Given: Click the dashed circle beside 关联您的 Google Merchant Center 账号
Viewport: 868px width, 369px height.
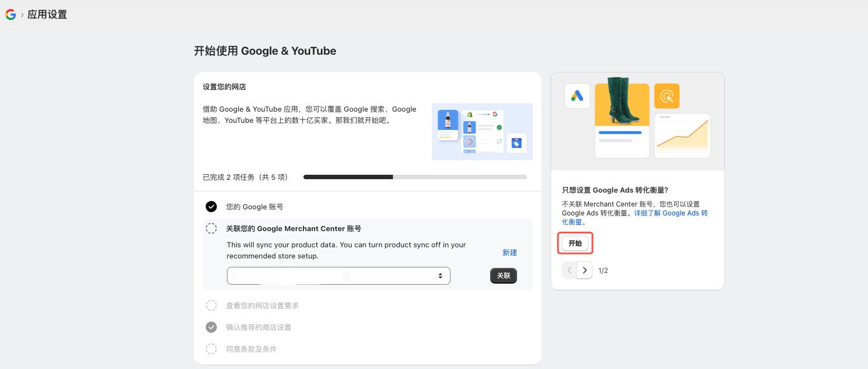Looking at the screenshot, I should coord(211,228).
